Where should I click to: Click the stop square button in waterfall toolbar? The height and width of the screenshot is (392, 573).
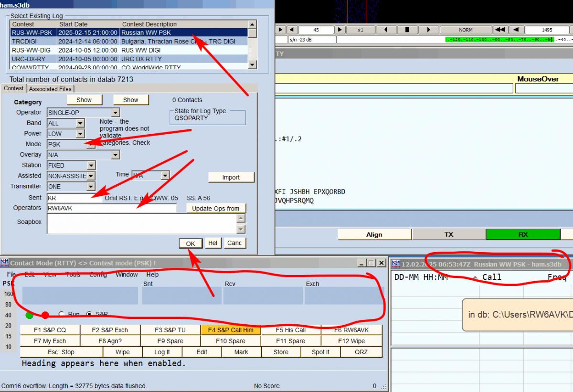(x=407, y=30)
